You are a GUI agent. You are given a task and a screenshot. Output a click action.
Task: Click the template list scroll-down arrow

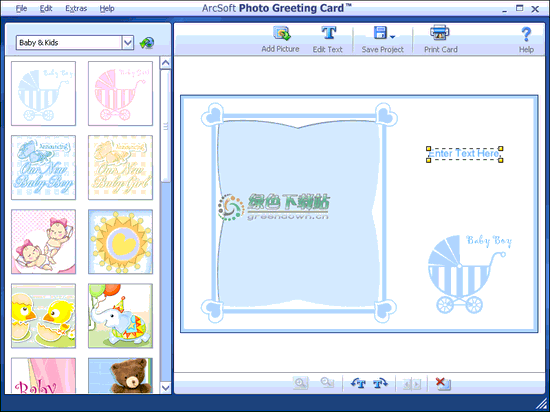click(x=165, y=387)
